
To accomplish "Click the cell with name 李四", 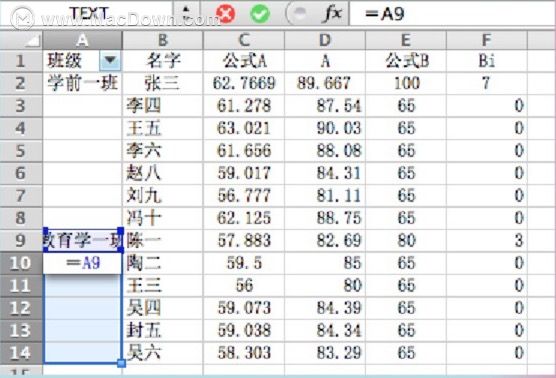I will click(x=163, y=106).
